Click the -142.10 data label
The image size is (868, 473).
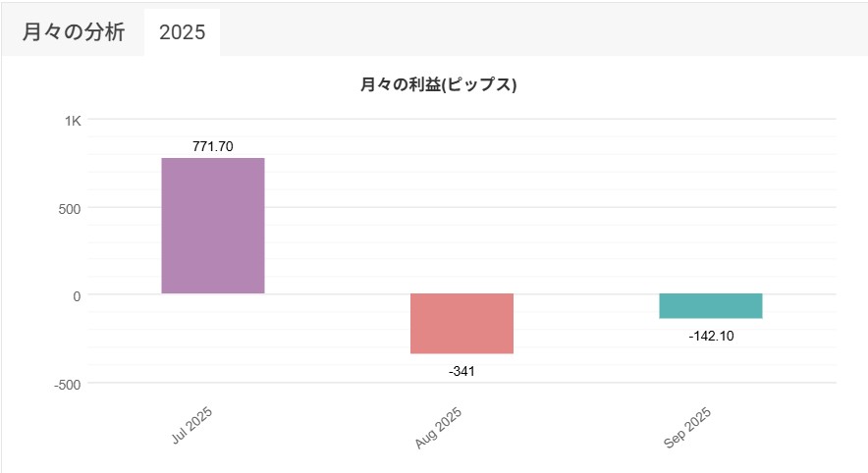click(710, 336)
